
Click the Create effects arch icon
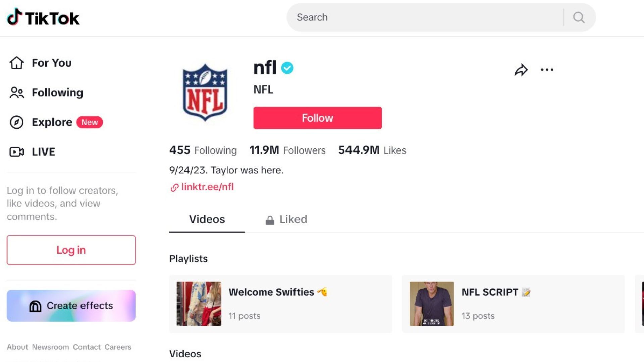pyautogui.click(x=35, y=306)
